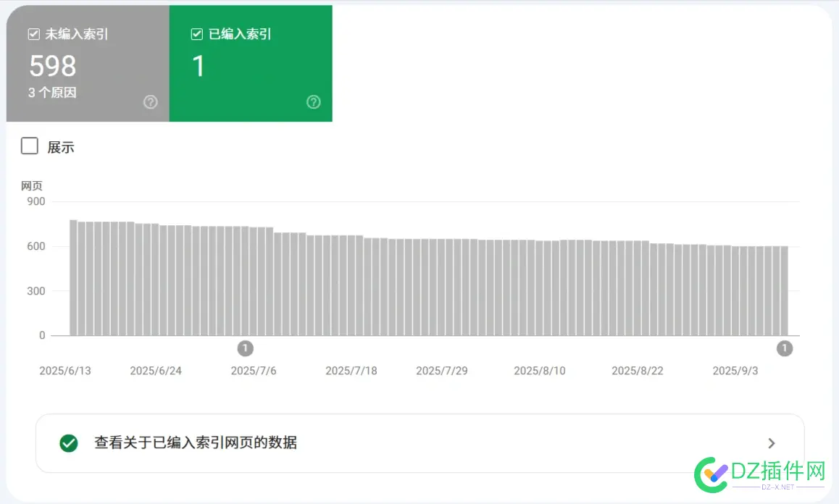Click the checkmark icon inside 未编入索引 card

[33, 33]
